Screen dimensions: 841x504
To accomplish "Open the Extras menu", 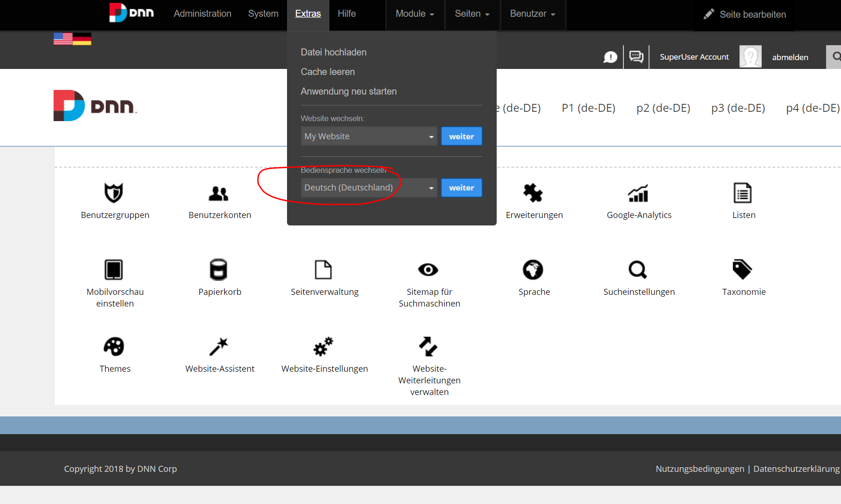I will pyautogui.click(x=308, y=14).
